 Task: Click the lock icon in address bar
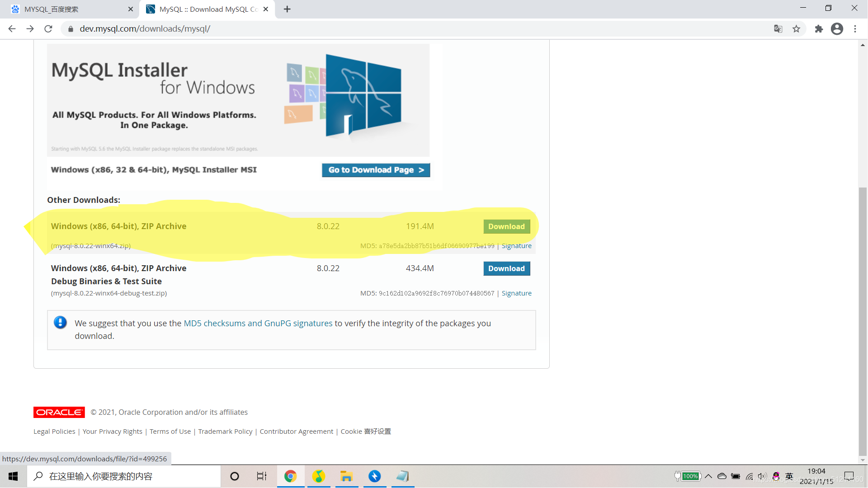(x=70, y=29)
